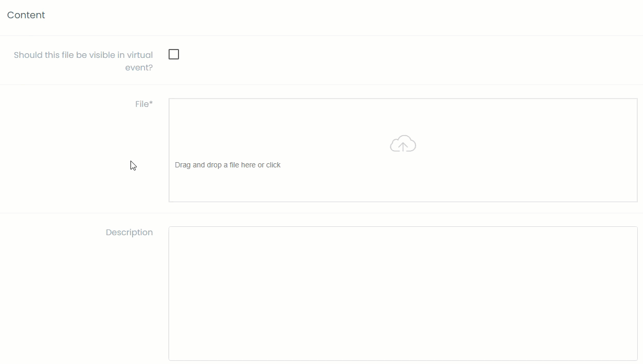Click the 'Description' field label
This screenshot has height=364, width=643.
129,233
